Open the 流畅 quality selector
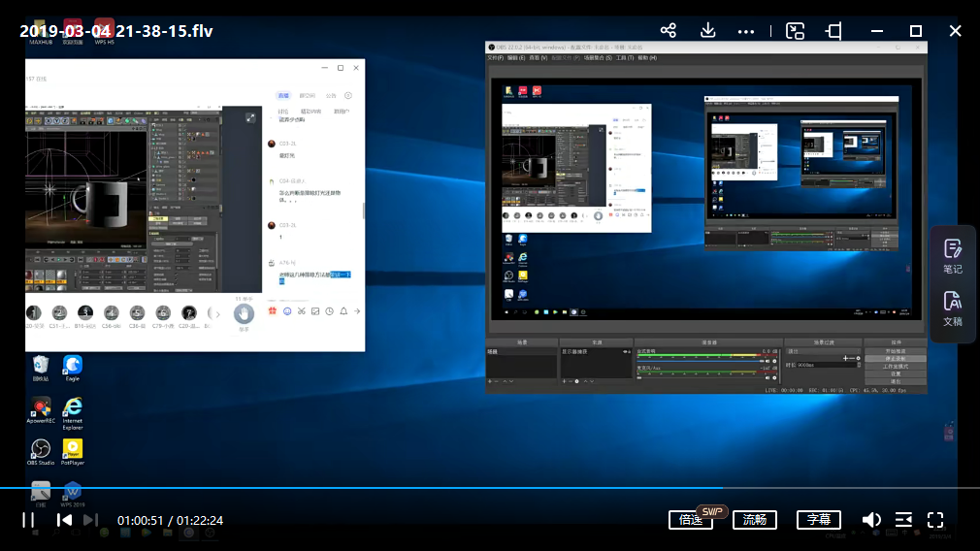Viewport: 980px width, 551px height. pos(754,520)
